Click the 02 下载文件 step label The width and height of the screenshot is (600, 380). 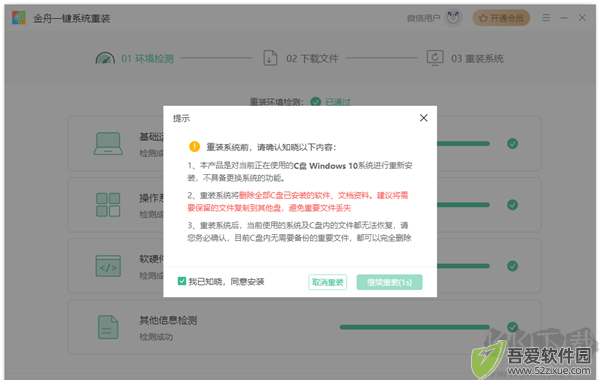[x=312, y=59]
